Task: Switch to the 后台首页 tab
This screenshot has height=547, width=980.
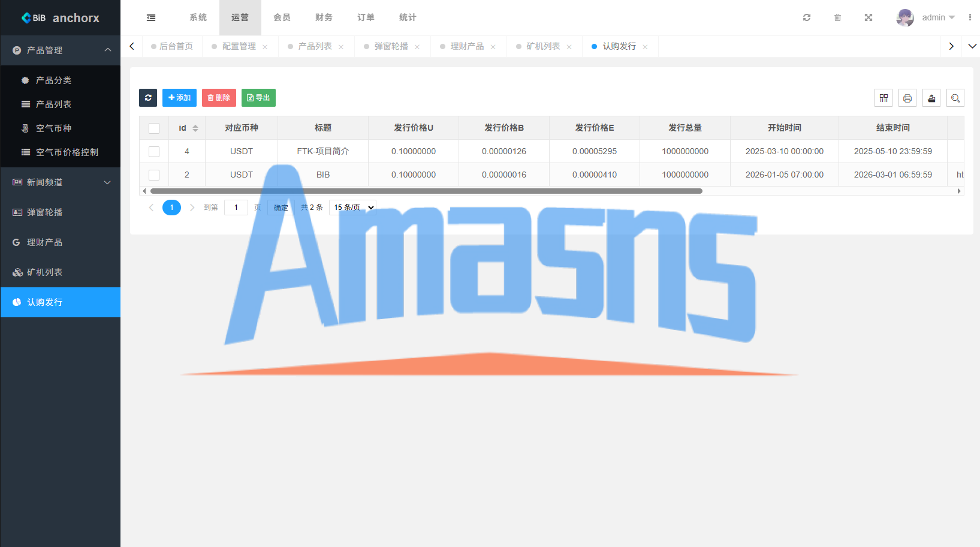Action: [172, 46]
